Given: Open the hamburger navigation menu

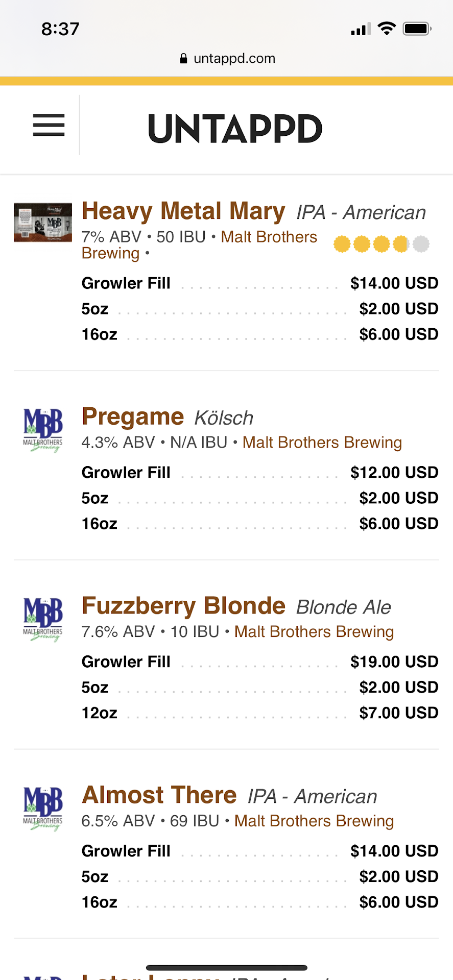Looking at the screenshot, I should pos(49,125).
